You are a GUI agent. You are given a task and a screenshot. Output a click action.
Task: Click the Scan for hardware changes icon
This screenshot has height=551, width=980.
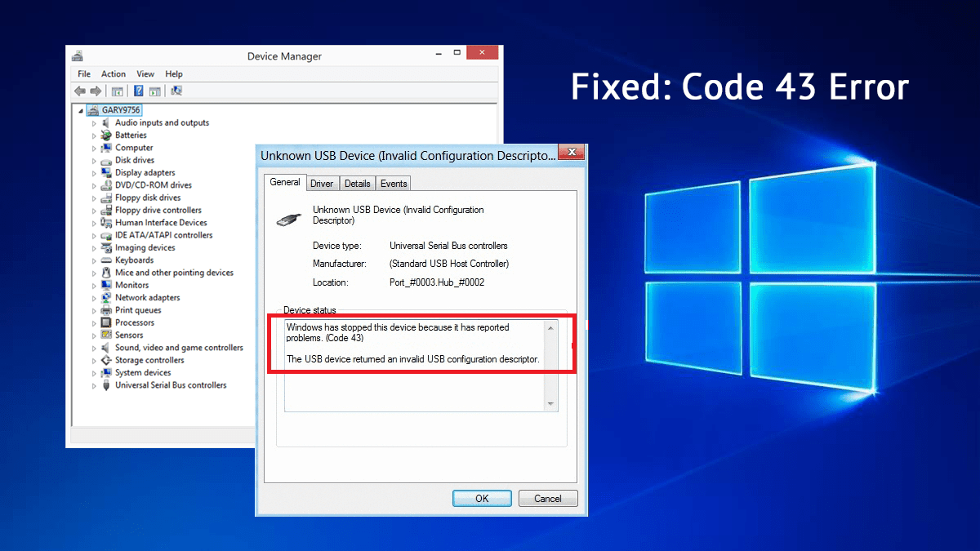tap(177, 91)
